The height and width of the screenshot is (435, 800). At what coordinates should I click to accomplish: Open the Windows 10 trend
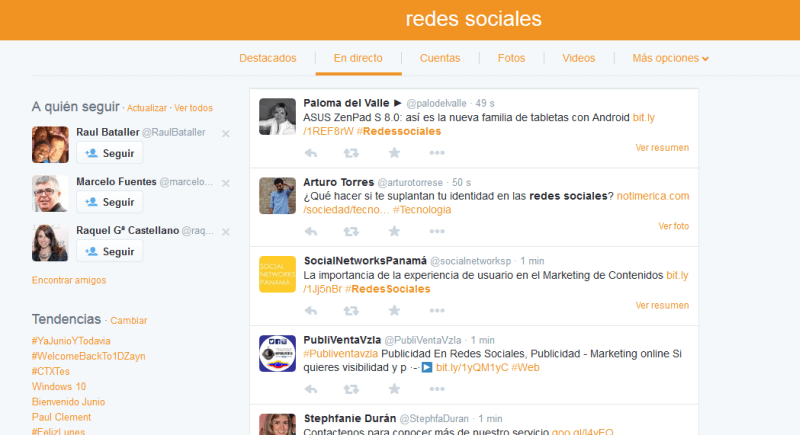(x=59, y=387)
